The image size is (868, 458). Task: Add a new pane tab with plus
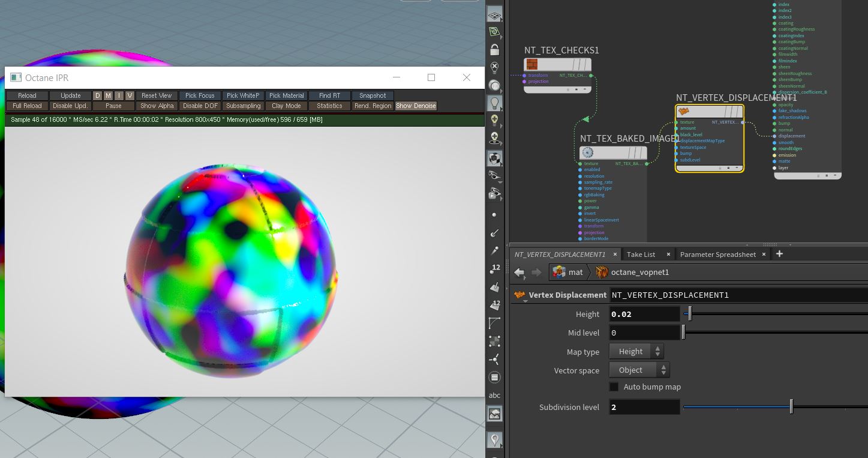click(779, 254)
